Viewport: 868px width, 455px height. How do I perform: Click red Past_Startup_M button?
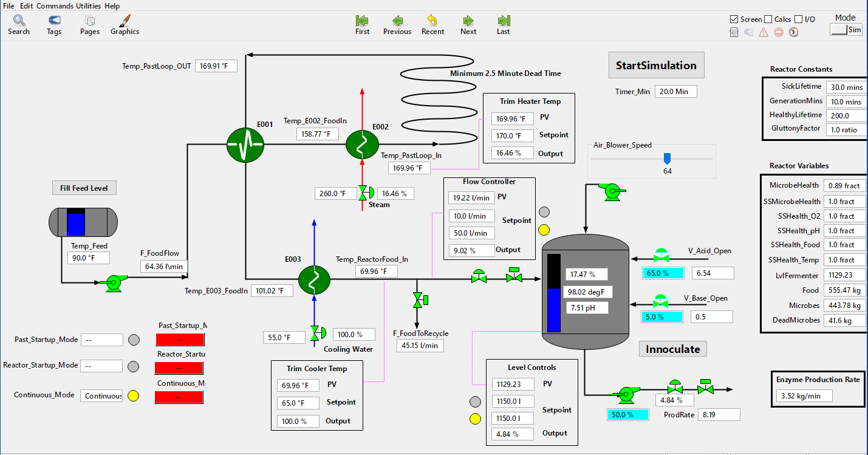180,340
